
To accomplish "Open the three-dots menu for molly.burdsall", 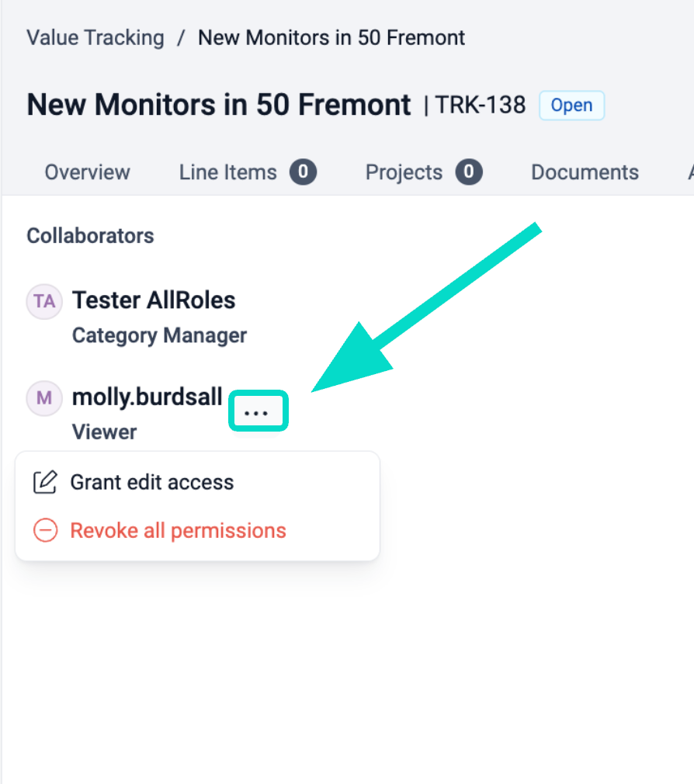I will [257, 412].
